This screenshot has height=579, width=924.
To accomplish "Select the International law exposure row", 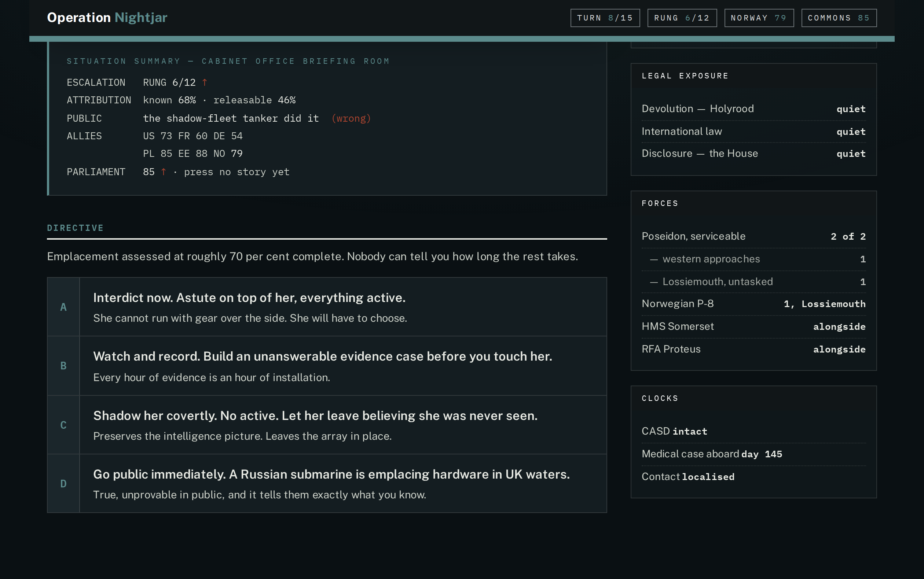I will tap(753, 131).
